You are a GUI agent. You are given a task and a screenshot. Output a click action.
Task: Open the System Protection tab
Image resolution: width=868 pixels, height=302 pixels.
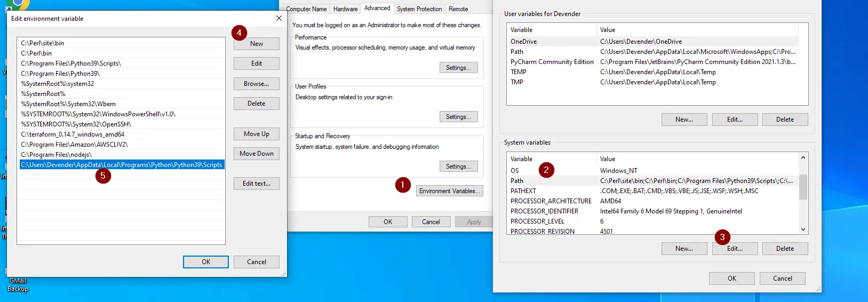pyautogui.click(x=419, y=9)
